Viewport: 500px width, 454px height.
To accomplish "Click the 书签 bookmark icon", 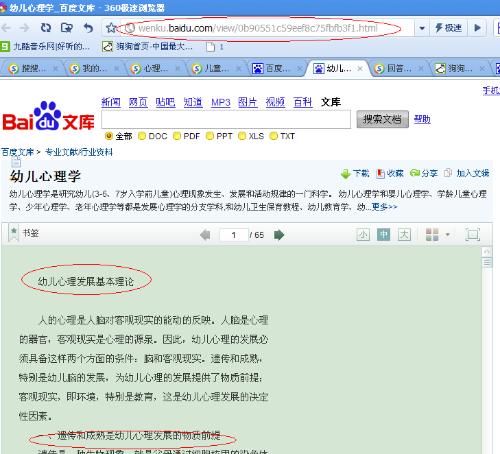I will (14, 233).
